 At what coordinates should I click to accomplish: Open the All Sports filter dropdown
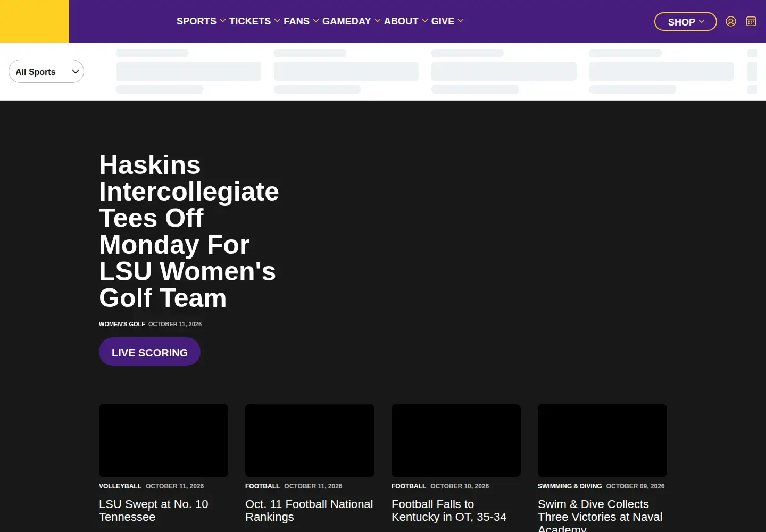tap(46, 71)
